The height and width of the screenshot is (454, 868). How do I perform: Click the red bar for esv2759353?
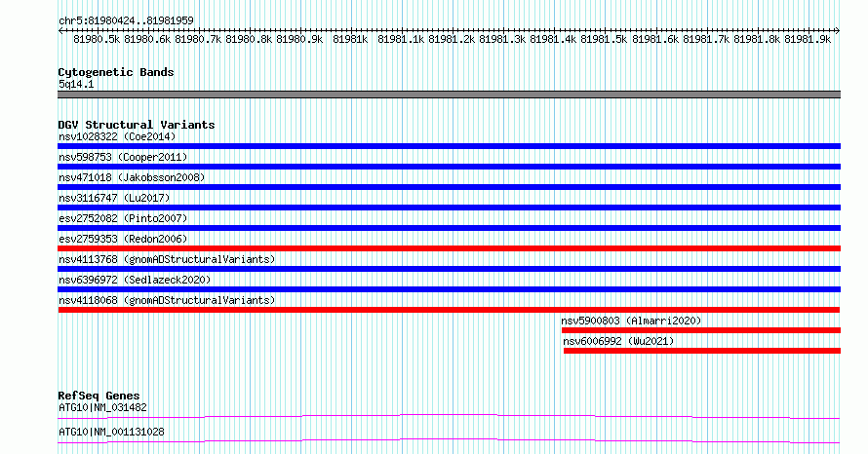pyautogui.click(x=449, y=248)
